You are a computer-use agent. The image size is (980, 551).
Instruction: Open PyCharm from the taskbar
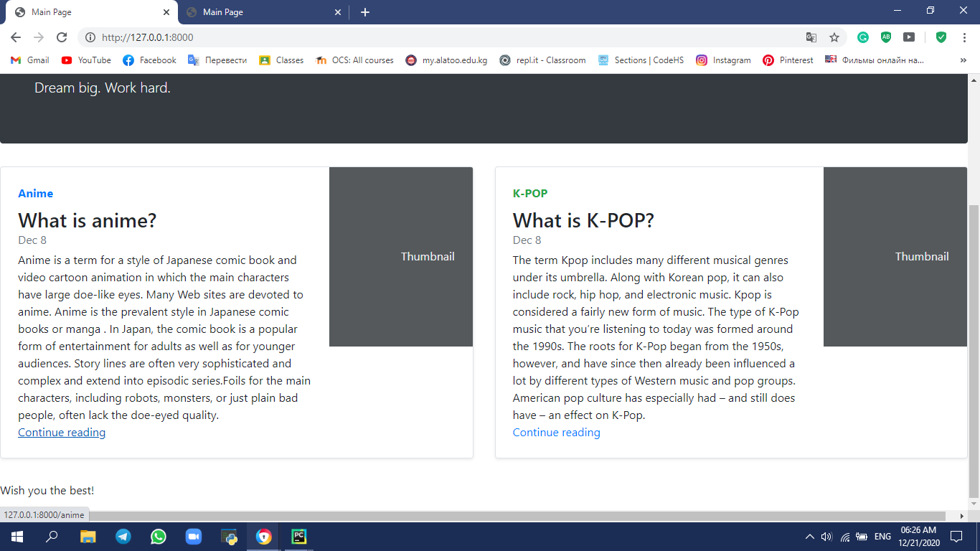298,536
